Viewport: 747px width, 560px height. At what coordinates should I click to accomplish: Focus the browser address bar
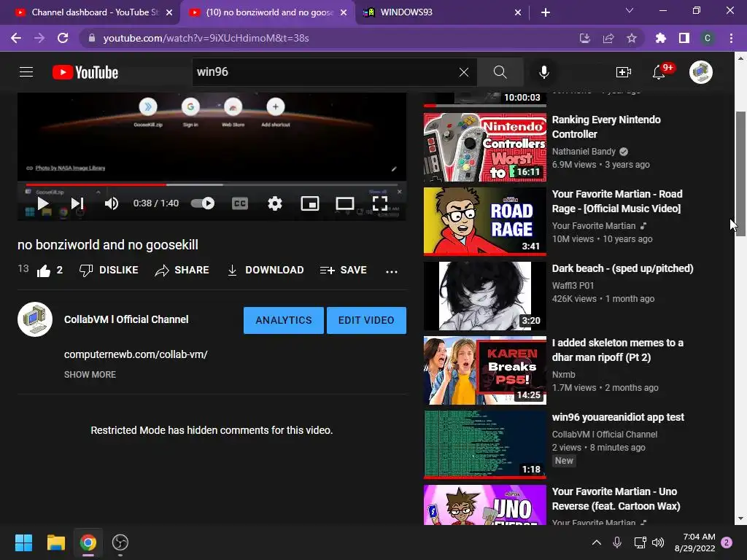(x=329, y=38)
